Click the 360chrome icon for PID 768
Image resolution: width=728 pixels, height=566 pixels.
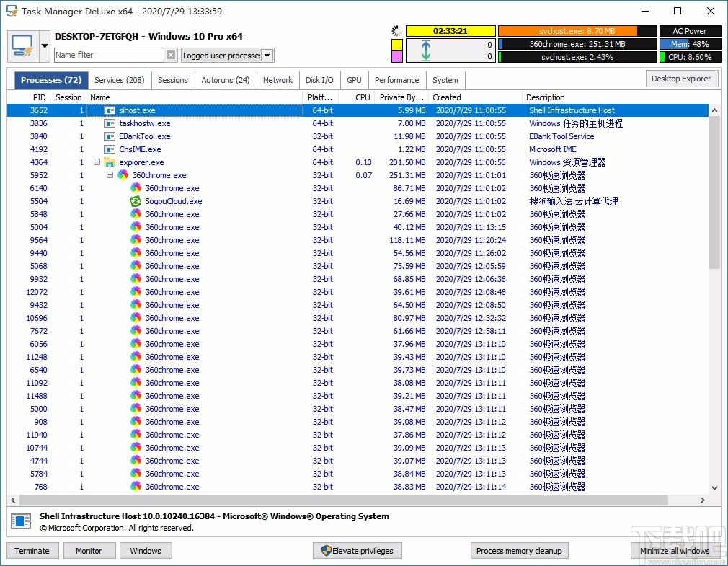click(x=136, y=487)
